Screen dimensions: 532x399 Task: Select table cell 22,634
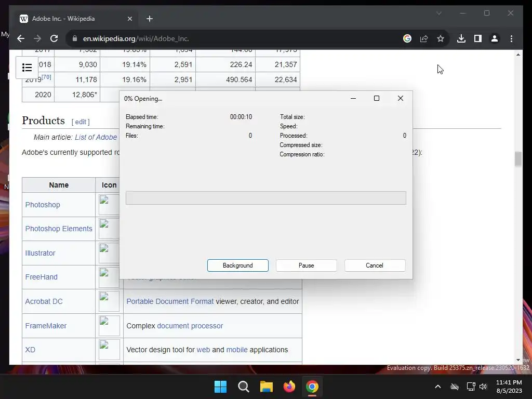point(278,79)
